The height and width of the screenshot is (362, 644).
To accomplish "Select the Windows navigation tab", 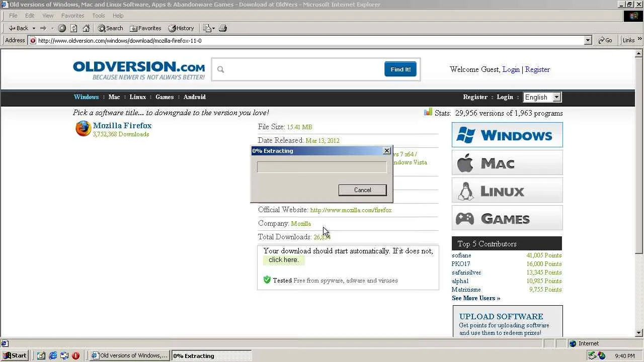I will pyautogui.click(x=87, y=97).
